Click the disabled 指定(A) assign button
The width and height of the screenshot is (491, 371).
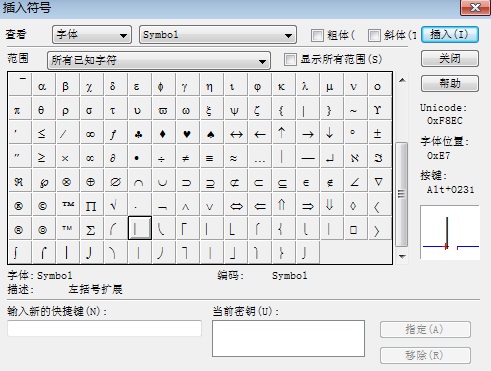coord(425,330)
